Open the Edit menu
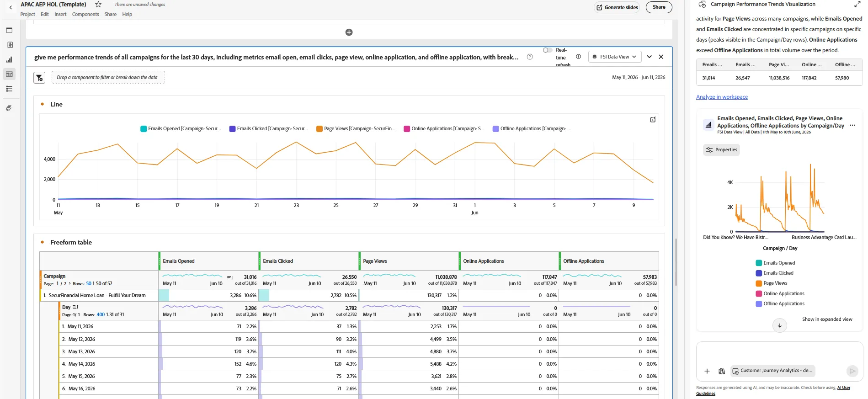868x399 pixels. [44, 14]
